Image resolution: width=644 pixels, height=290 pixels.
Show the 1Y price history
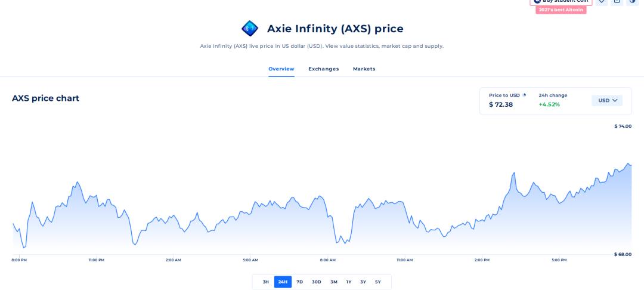[x=349, y=282]
